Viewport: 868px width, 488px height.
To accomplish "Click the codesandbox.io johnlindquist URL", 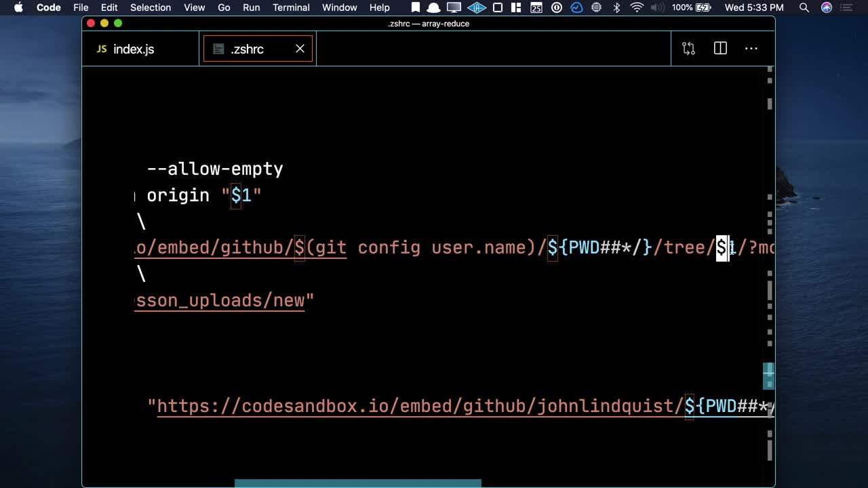I will 420,406.
